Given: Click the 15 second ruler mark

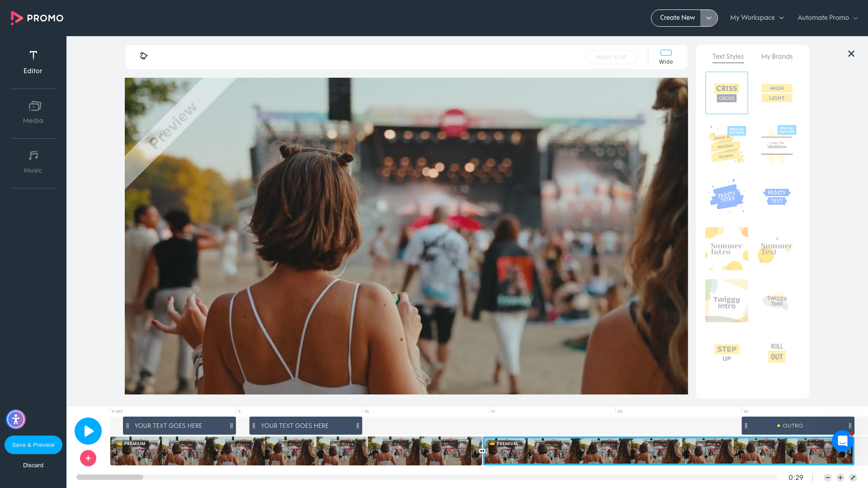Looking at the screenshot, I should [493, 411].
